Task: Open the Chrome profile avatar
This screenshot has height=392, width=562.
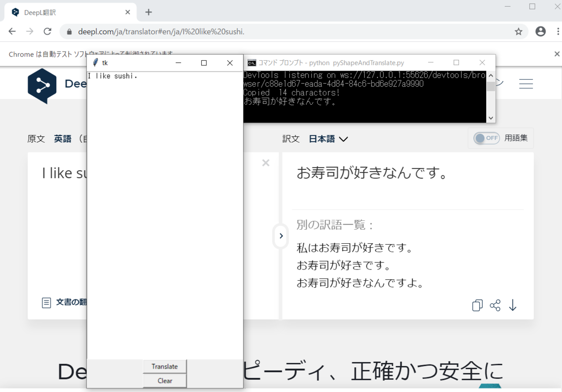Action: (540, 31)
